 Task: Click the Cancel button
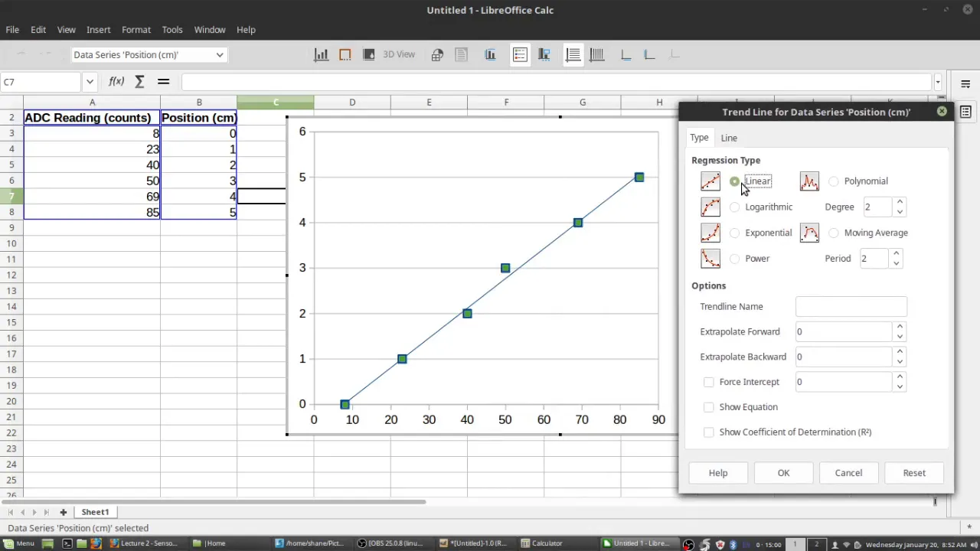[x=848, y=473]
